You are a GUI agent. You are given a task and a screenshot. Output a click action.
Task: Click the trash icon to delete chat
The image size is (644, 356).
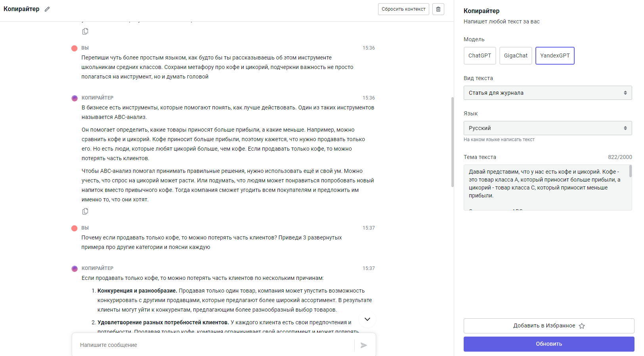coord(438,9)
